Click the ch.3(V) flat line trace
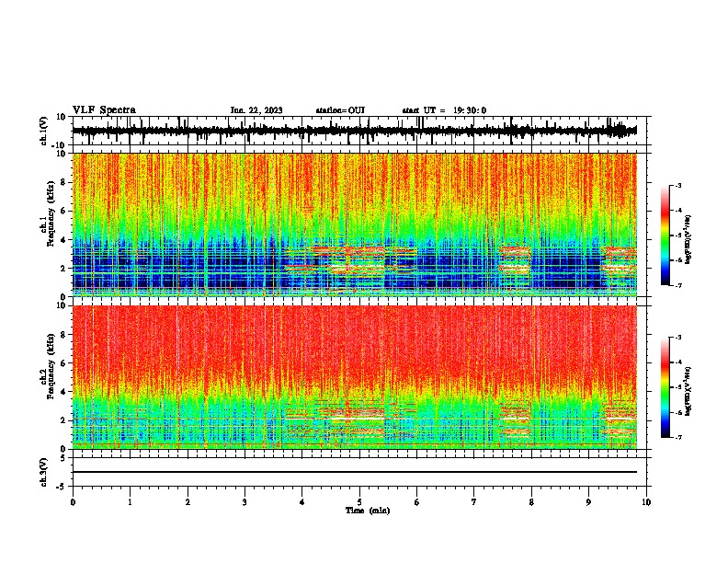The width and height of the screenshot is (728, 563). click(x=355, y=472)
